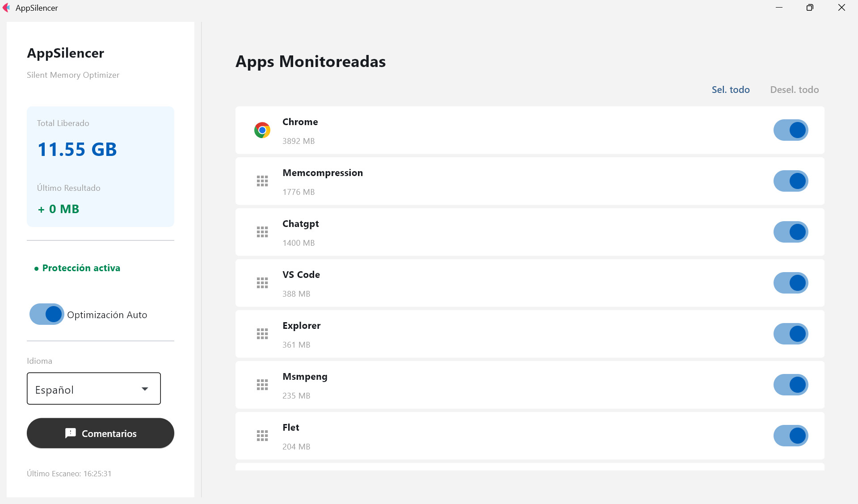Image resolution: width=858 pixels, height=504 pixels.
Task: Toggle off the Flet switch
Action: coord(791,436)
